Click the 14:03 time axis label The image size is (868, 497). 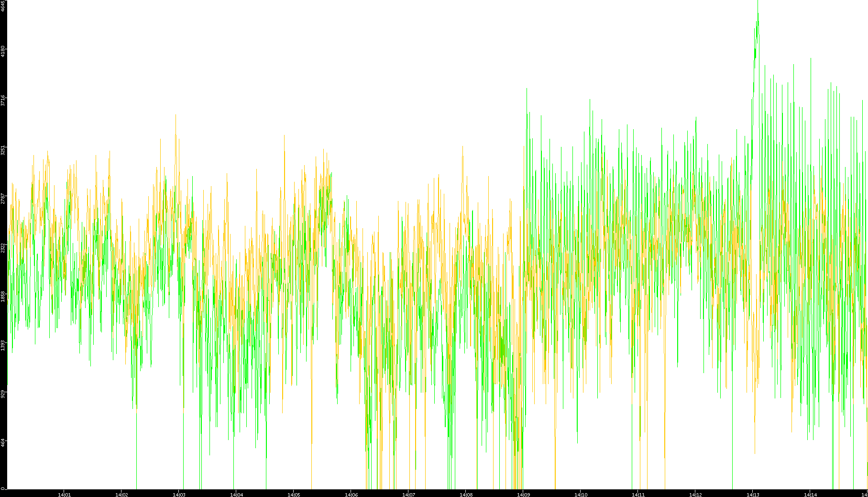click(x=179, y=495)
